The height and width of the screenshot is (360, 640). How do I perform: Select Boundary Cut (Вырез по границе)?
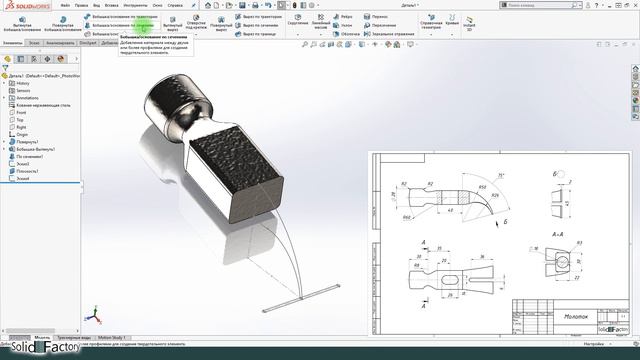(256, 34)
